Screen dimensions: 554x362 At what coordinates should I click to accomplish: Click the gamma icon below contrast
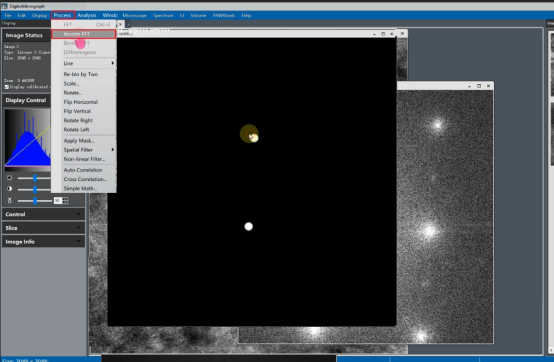10,200
